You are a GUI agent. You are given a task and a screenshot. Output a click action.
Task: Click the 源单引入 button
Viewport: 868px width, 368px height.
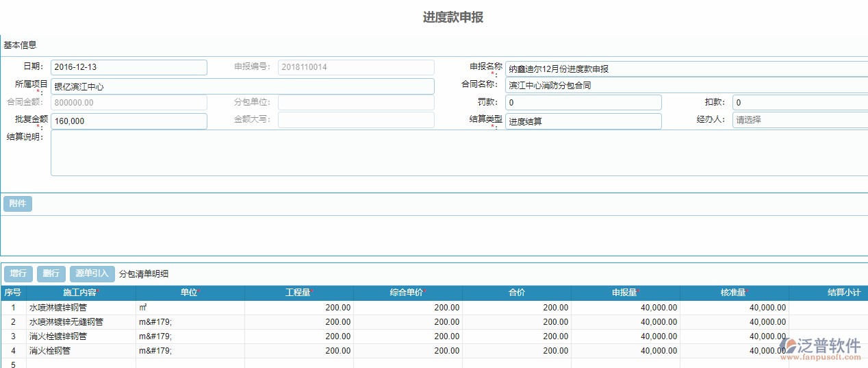point(92,274)
